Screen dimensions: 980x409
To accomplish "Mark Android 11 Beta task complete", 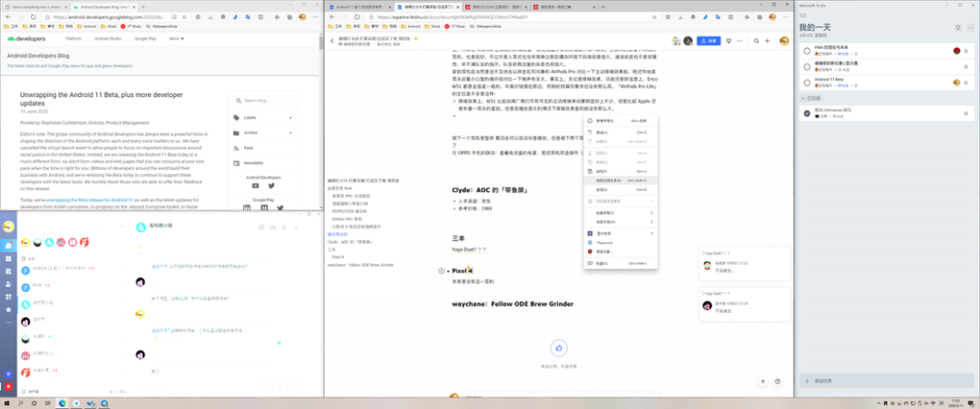I will [807, 83].
